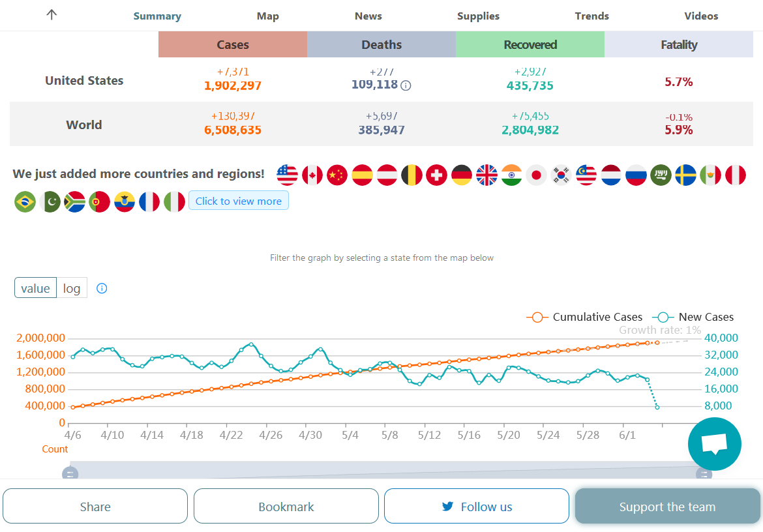Open the Supplies tab
Screen dimensions: 763x532
pos(478,16)
